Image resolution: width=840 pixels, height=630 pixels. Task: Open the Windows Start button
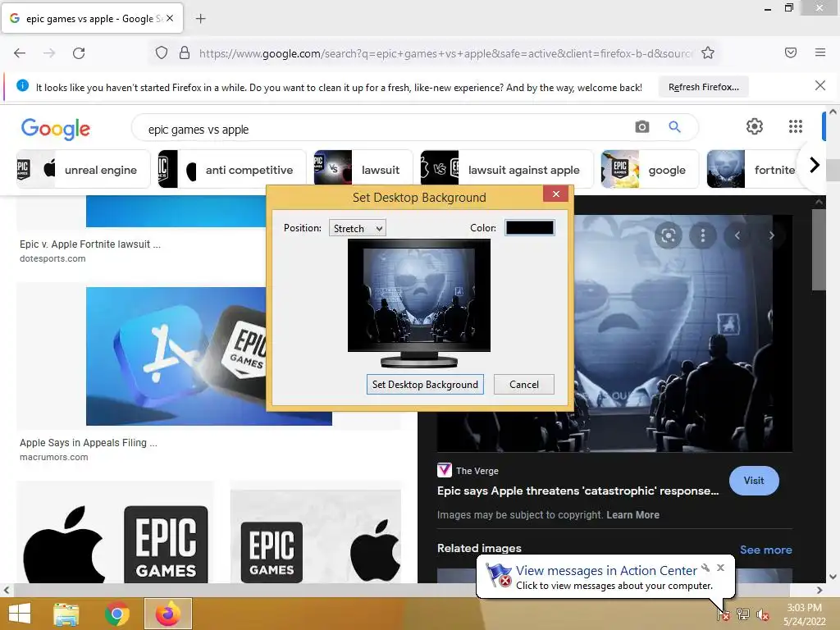(20, 614)
